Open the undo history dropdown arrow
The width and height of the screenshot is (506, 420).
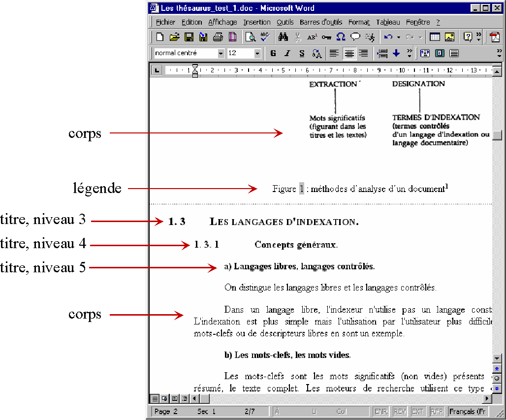pyautogui.click(x=399, y=37)
